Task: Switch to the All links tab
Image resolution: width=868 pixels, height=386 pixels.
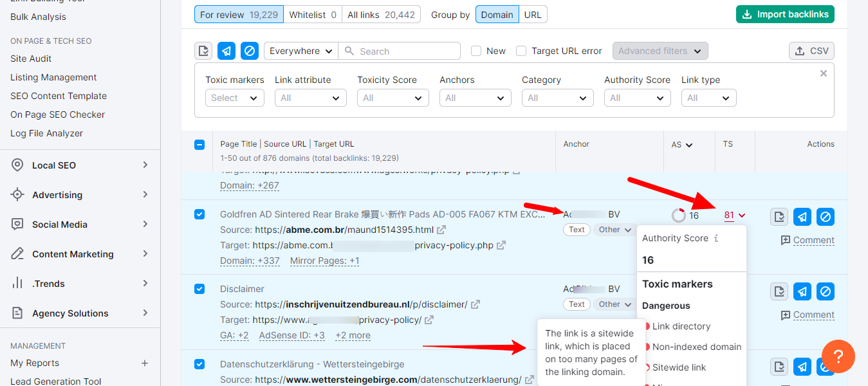Action: [x=381, y=14]
